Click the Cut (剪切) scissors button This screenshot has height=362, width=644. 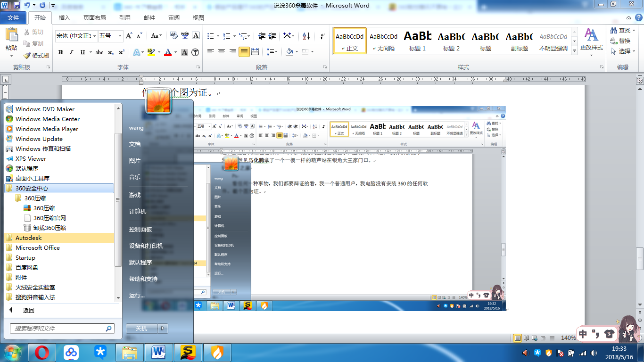tap(33, 32)
